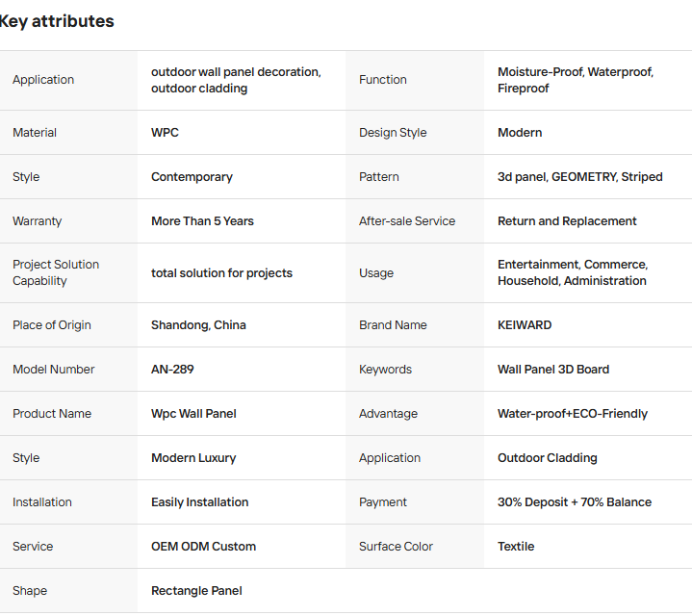Viewport: 692px width, 616px height.
Task: Select the Wpc Wall Panel product name
Action: (193, 414)
